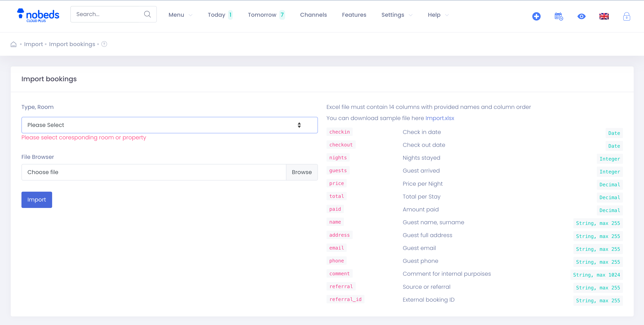Open the lock icon in header
The width and height of the screenshot is (644, 325).
tap(626, 17)
